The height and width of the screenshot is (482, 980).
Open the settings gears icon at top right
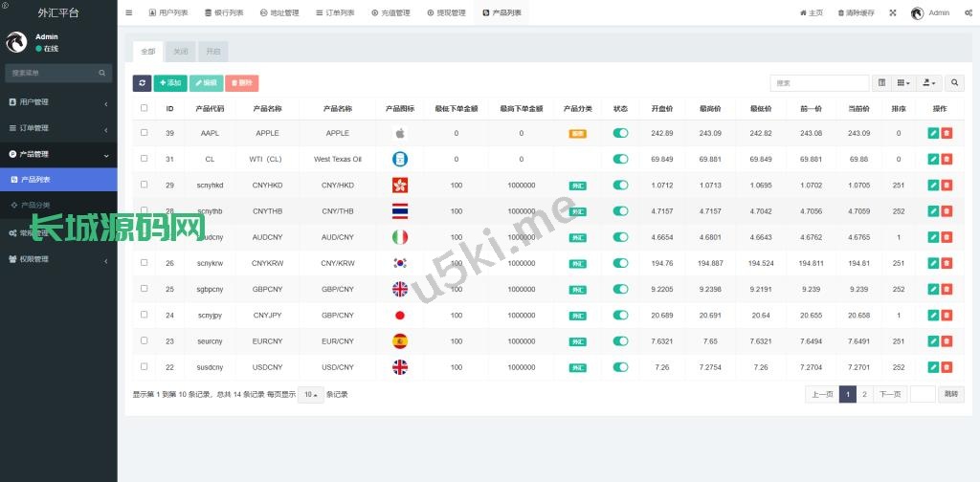click(969, 13)
